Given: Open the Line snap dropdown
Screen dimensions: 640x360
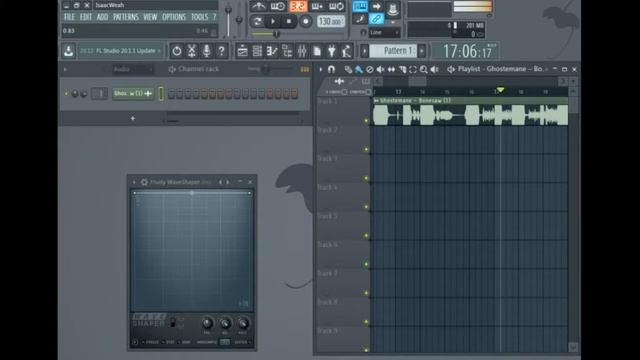Looking at the screenshot, I should pos(384,33).
